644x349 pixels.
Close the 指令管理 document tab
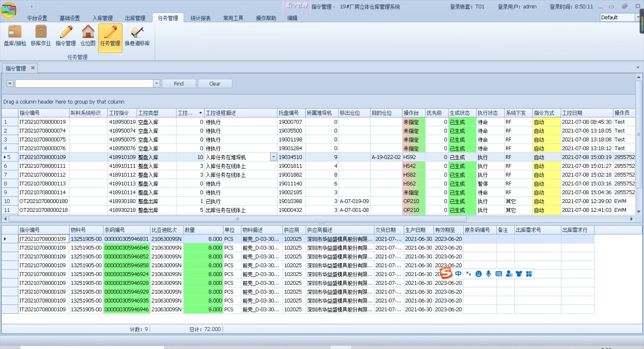point(33,68)
